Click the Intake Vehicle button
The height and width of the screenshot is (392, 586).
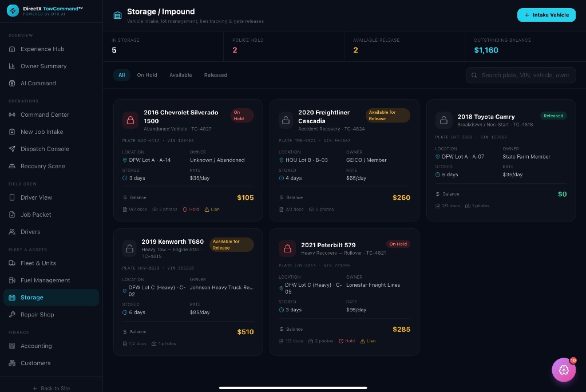pyautogui.click(x=546, y=15)
